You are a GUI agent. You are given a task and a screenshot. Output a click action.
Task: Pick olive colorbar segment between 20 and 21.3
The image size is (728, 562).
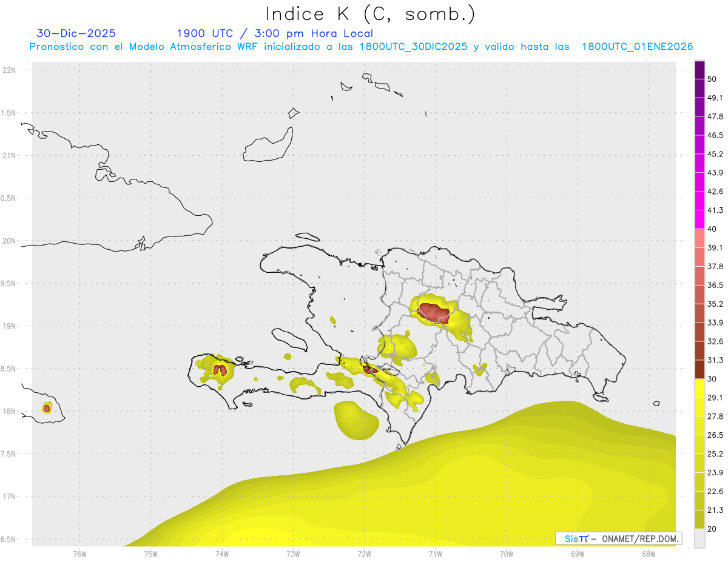699,519
